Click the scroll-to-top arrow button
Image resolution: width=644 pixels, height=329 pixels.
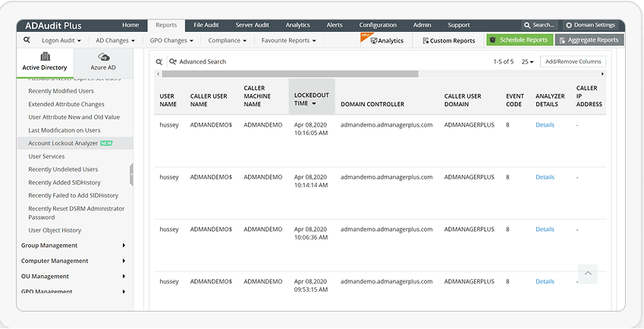(x=588, y=273)
